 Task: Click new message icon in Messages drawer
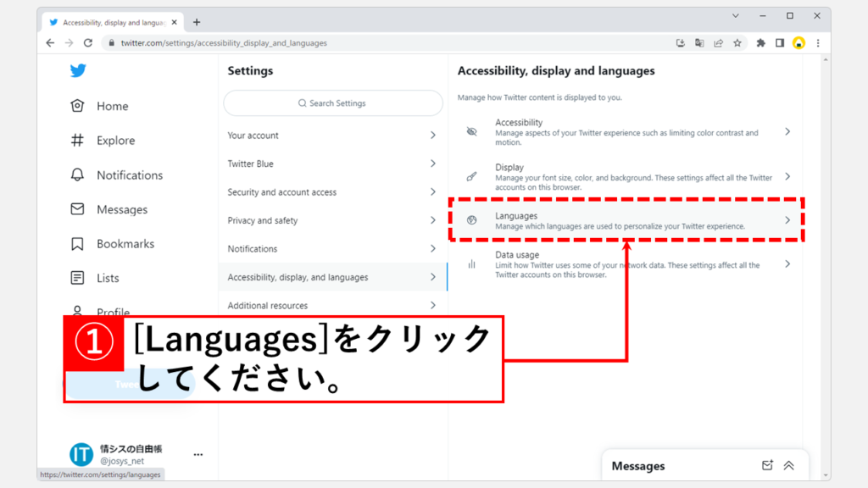pos(767,465)
